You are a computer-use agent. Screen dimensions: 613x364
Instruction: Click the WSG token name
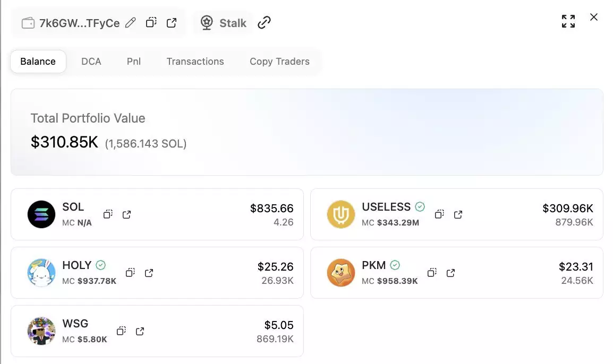tap(75, 324)
